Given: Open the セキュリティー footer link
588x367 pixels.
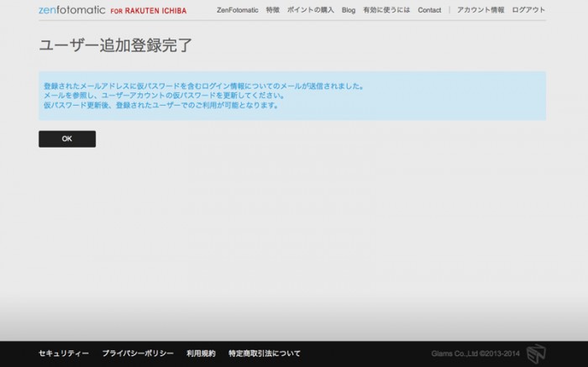Looking at the screenshot, I should point(64,354).
